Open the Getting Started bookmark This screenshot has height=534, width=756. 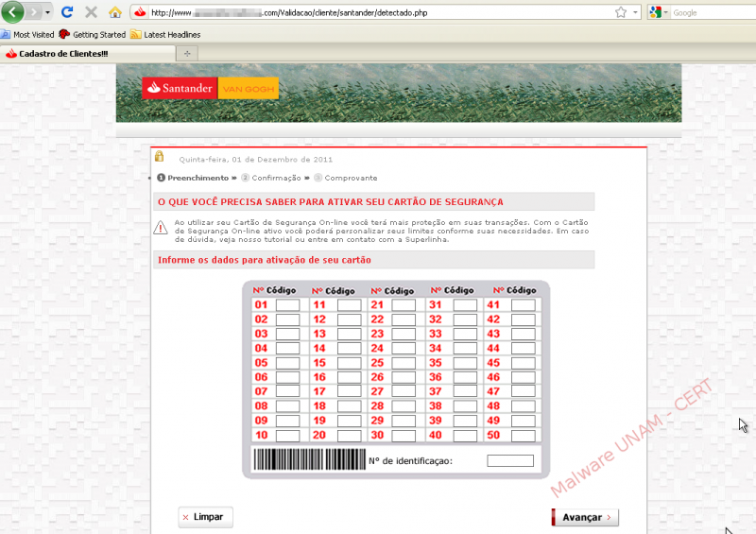pyautogui.click(x=93, y=34)
